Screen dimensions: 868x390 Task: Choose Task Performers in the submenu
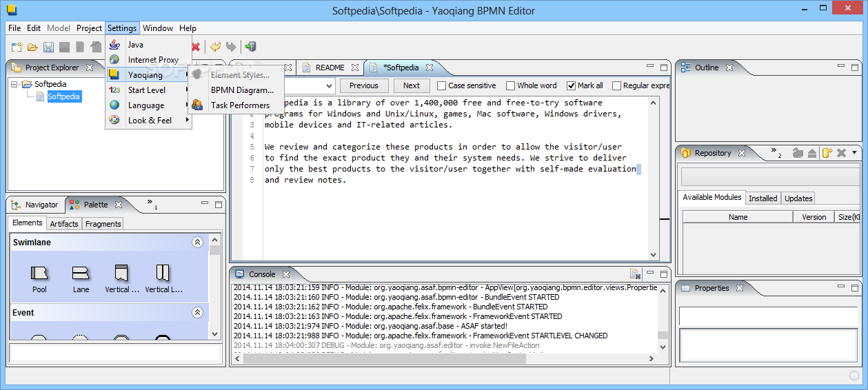[x=236, y=105]
